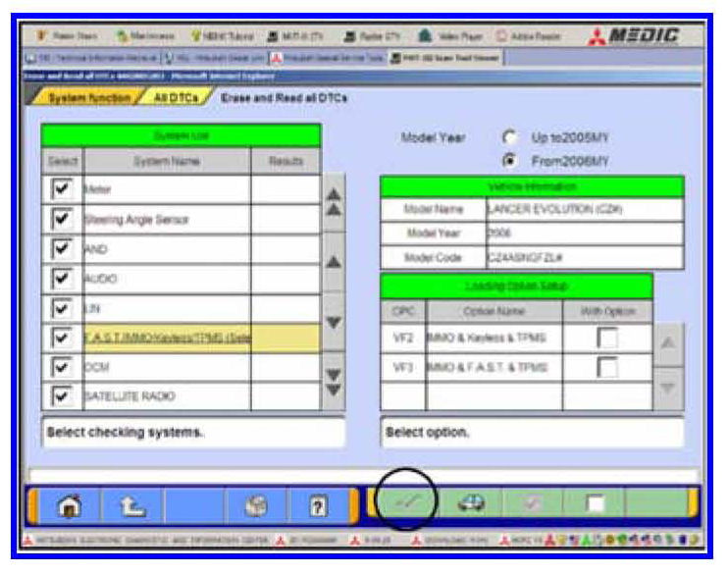The image size is (728, 573).
Task: Open the highlighted F.A.S.T./IMMO/Keyless/TPMS link
Action: (x=167, y=338)
